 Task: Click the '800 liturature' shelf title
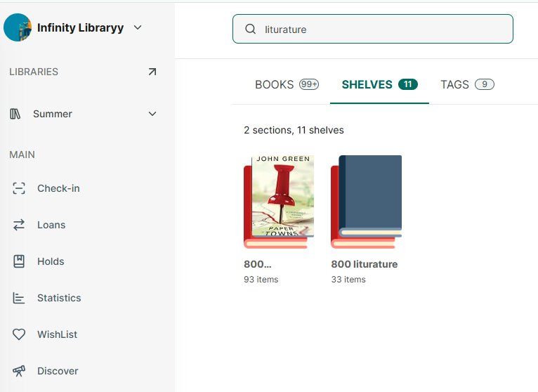pos(365,264)
